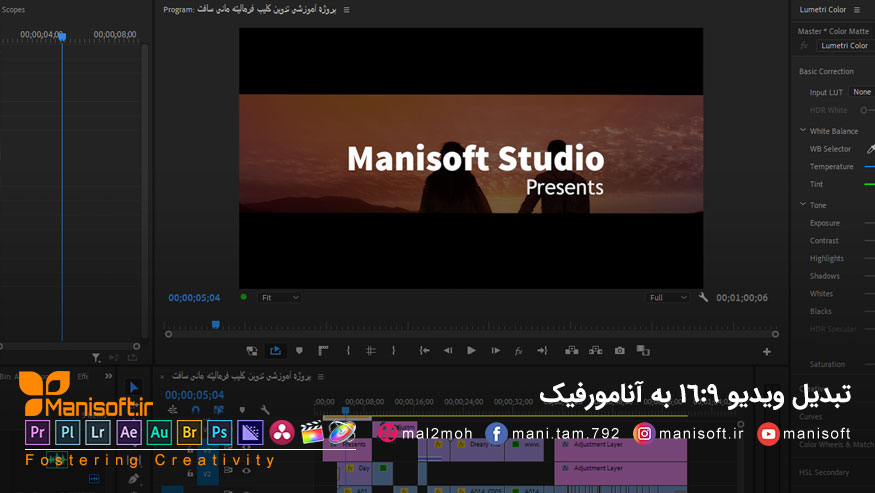Screen dimensions: 875x493
Task: Open the Fit zoom level dropdown
Action: 279,298
